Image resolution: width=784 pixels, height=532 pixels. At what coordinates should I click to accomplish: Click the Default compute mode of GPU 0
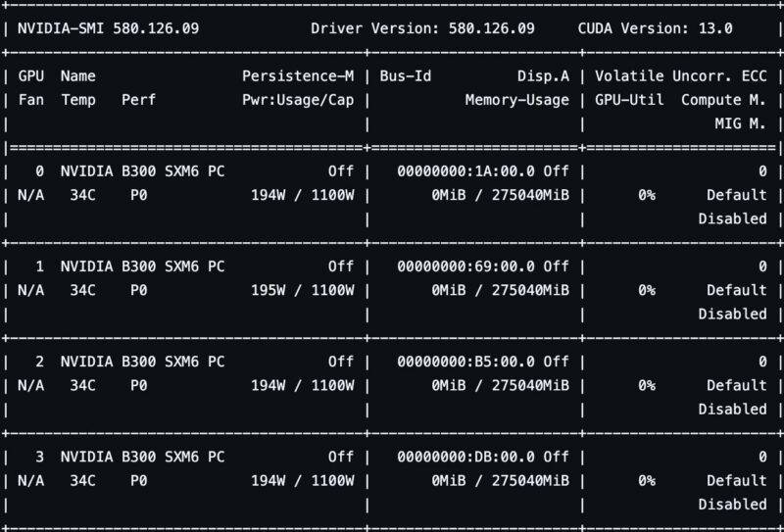coord(737,195)
